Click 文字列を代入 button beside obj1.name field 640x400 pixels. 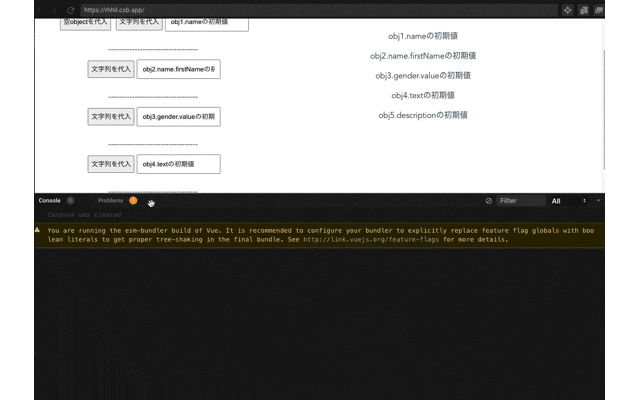139,22
